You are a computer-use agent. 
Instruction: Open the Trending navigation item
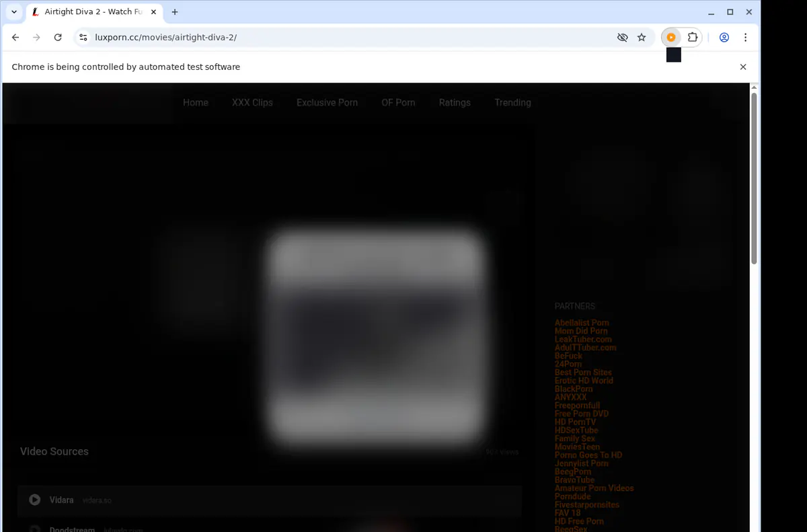tap(512, 102)
